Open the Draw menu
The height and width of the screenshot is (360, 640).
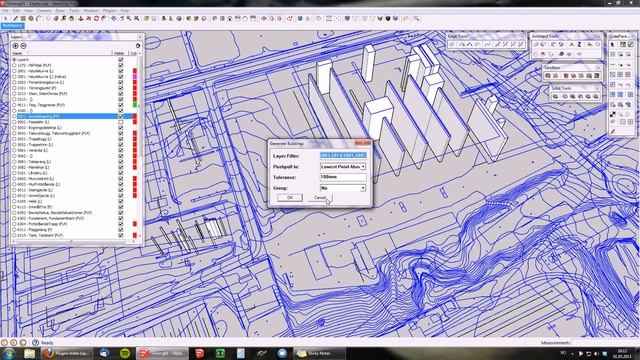coord(60,11)
